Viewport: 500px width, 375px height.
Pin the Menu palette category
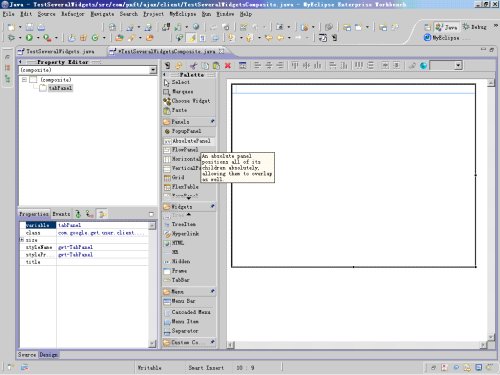pyautogui.click(x=212, y=291)
